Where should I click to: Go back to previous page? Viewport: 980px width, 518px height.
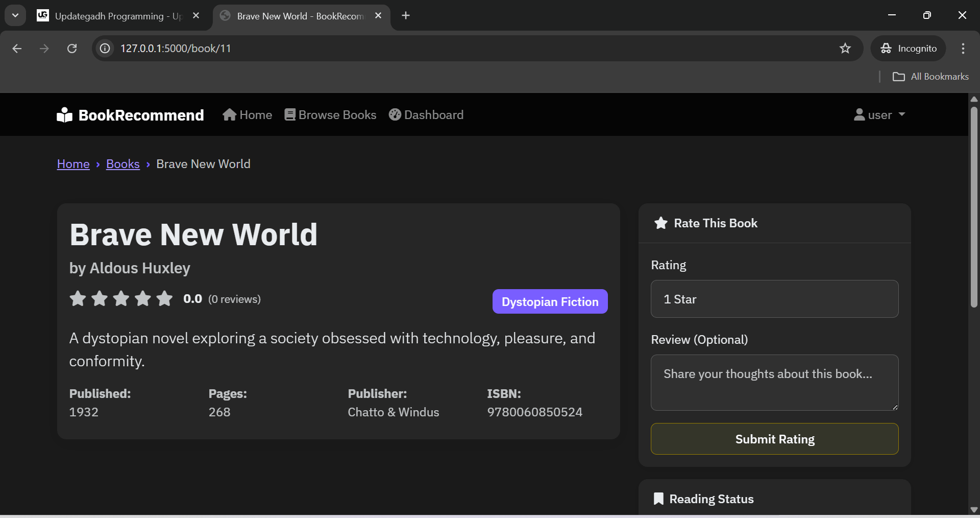17,49
